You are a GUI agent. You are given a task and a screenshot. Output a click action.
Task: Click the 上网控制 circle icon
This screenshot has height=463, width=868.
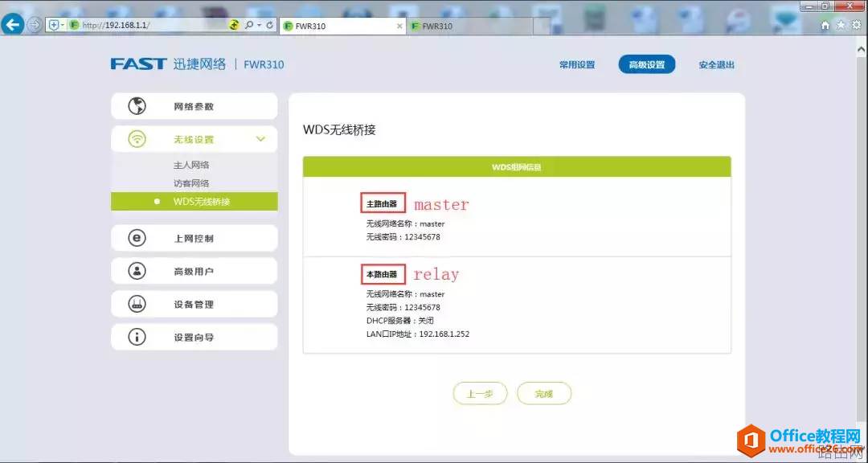click(x=137, y=238)
